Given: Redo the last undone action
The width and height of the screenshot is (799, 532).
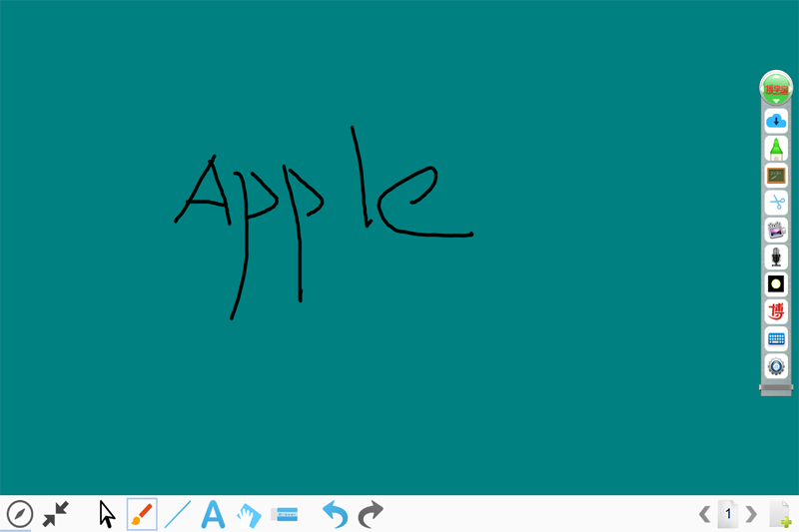Looking at the screenshot, I should tap(371, 514).
